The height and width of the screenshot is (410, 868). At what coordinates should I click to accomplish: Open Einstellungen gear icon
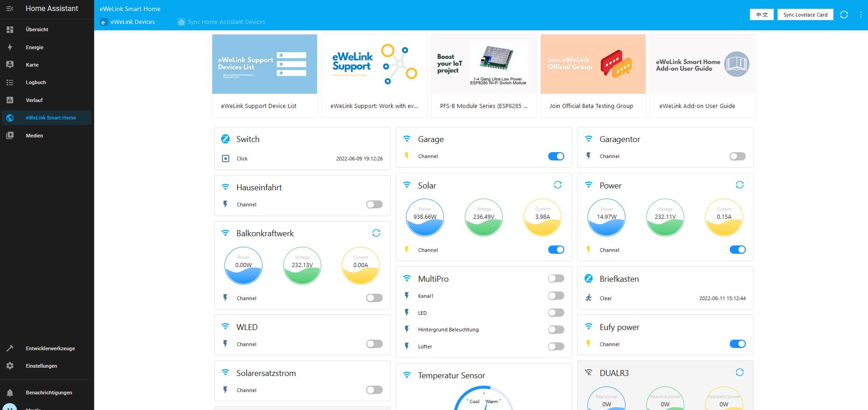point(10,366)
